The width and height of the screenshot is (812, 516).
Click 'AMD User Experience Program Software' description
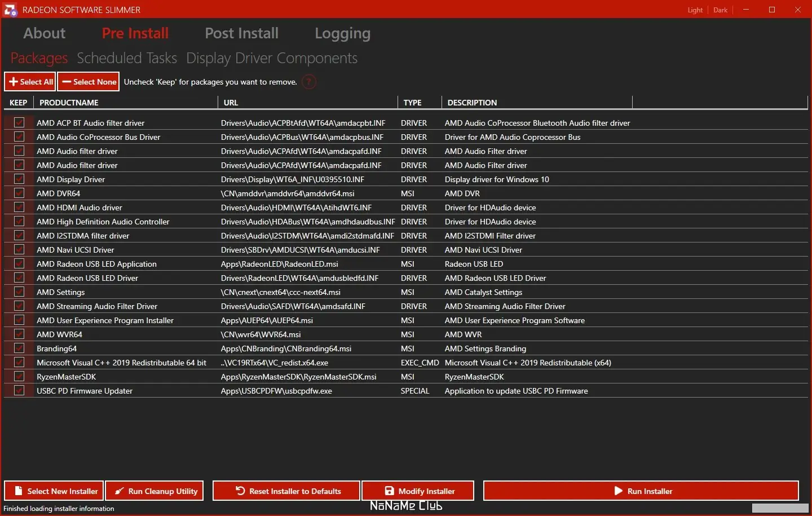coord(515,320)
